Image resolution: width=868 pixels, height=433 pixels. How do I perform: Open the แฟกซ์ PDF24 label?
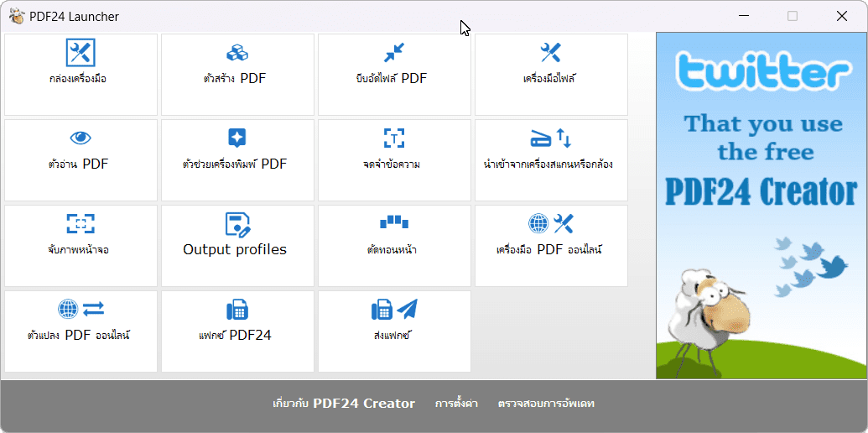[235, 335]
